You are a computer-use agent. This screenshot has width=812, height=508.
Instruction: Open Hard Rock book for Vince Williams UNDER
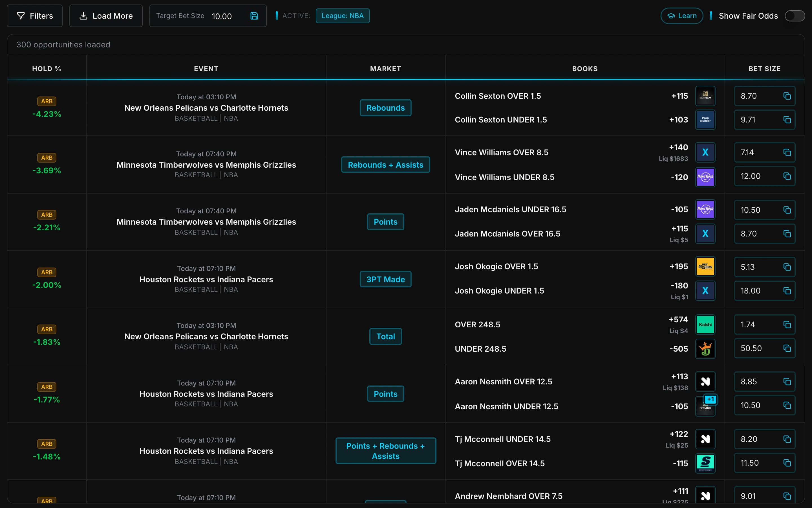tap(705, 177)
